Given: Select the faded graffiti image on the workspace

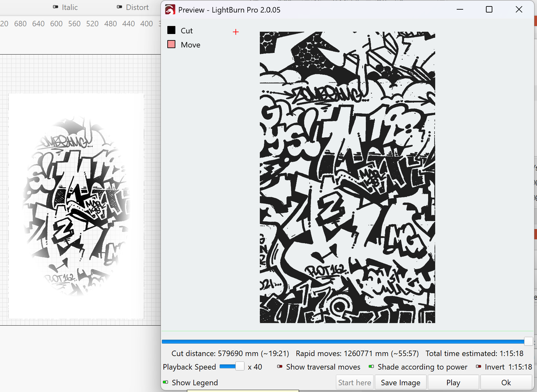Looking at the screenshot, I should [x=76, y=206].
